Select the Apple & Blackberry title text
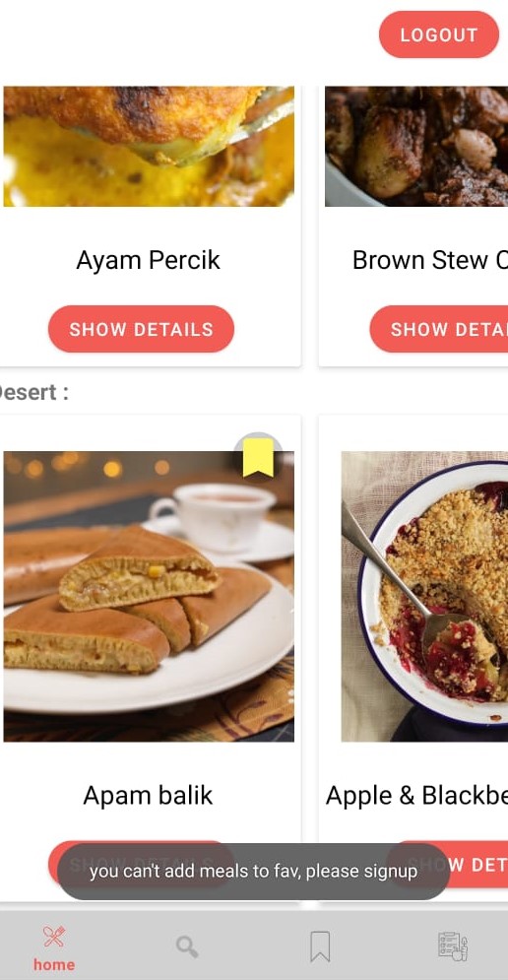Viewport: 508px width, 980px height. (x=416, y=796)
